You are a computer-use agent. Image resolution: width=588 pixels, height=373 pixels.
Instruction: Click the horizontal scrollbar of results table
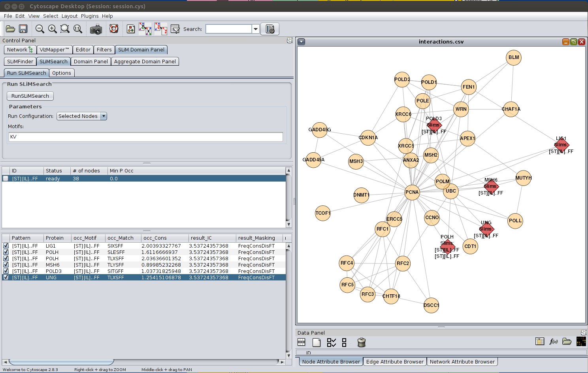(x=61, y=362)
